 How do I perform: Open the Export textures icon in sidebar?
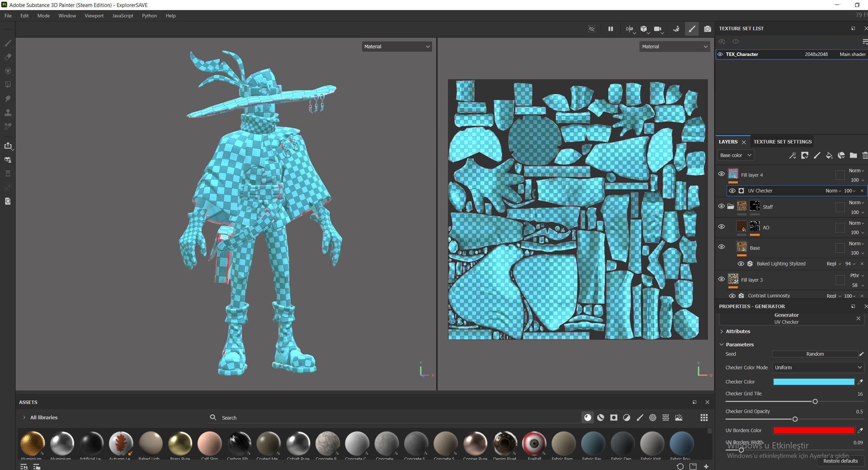click(x=8, y=146)
